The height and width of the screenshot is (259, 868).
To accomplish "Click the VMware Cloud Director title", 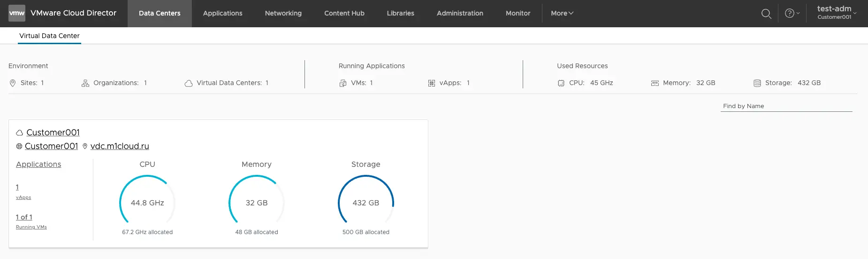I will pyautogui.click(x=74, y=13).
